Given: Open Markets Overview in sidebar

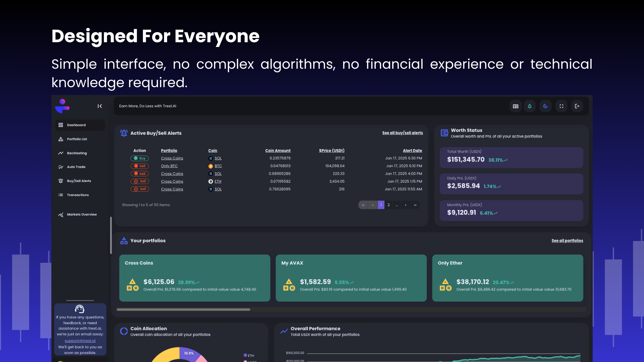Looking at the screenshot, I should pyautogui.click(x=82, y=215).
